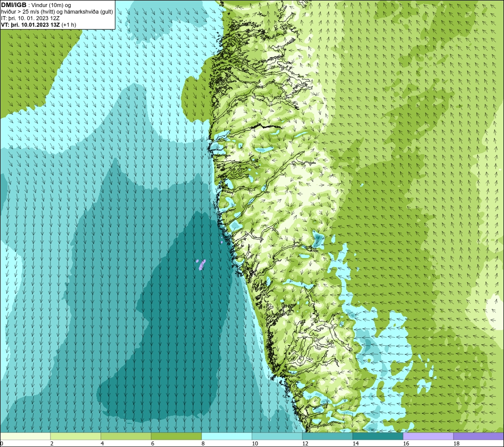
Task: Click the 12–14 m/s teal legend swatch
Action: point(327,436)
